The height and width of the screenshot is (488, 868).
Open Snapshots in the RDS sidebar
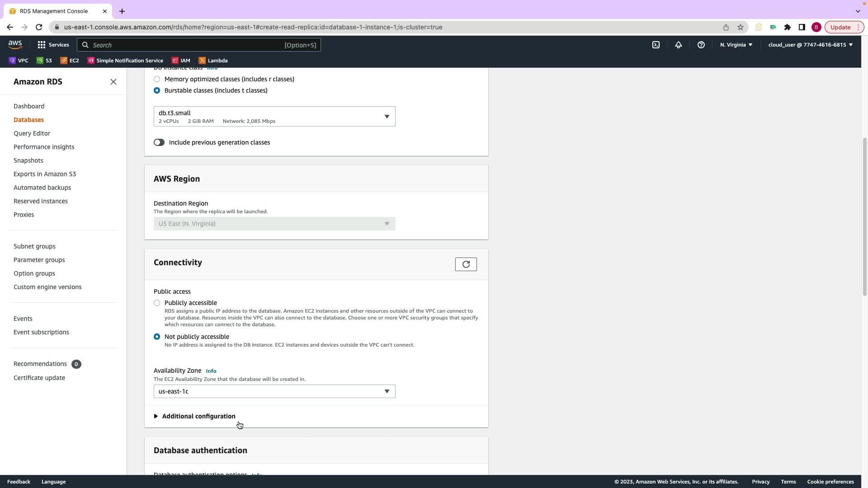click(28, 160)
